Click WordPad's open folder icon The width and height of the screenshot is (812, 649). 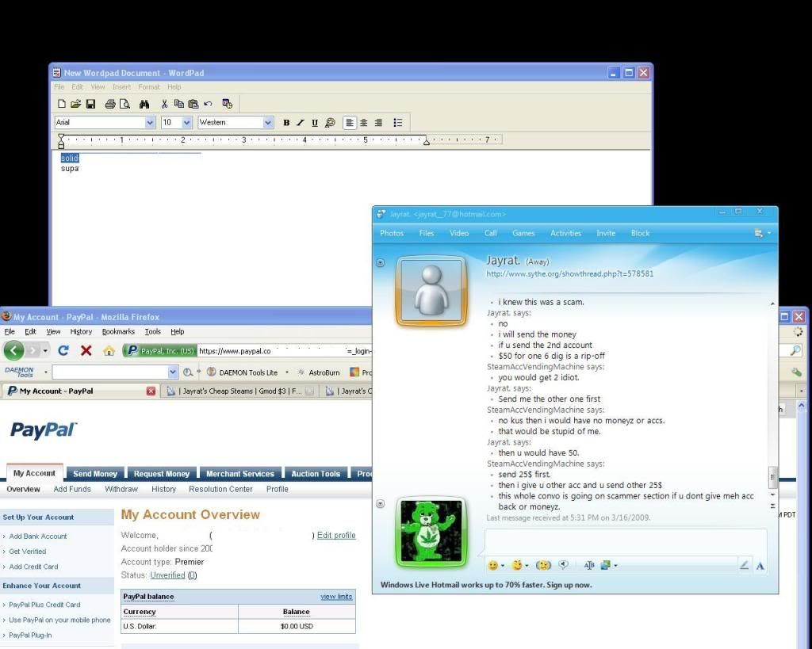[75, 104]
